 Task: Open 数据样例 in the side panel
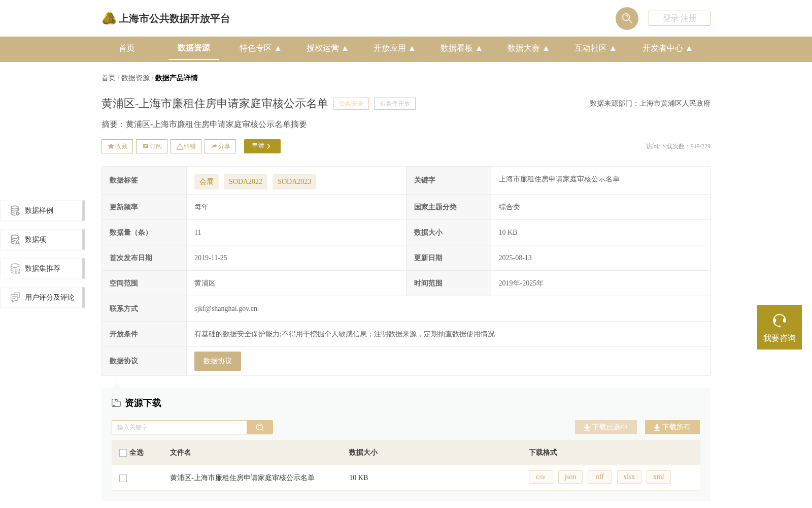point(43,210)
